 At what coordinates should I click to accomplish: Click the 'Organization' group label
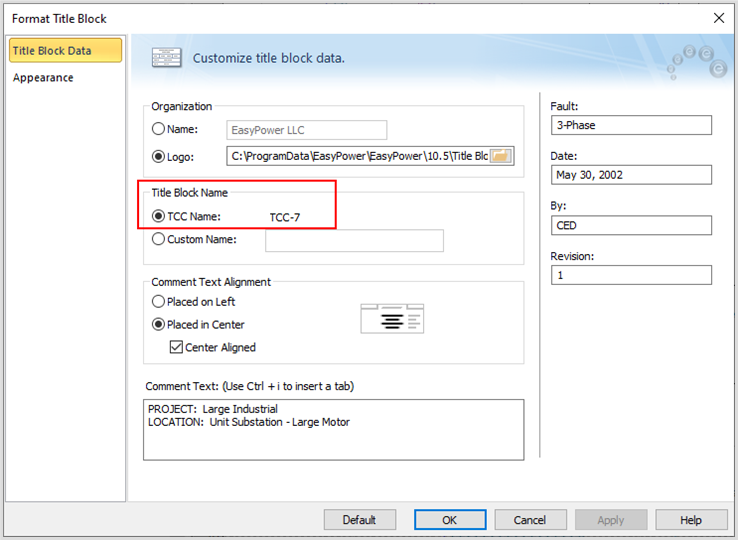tap(182, 106)
